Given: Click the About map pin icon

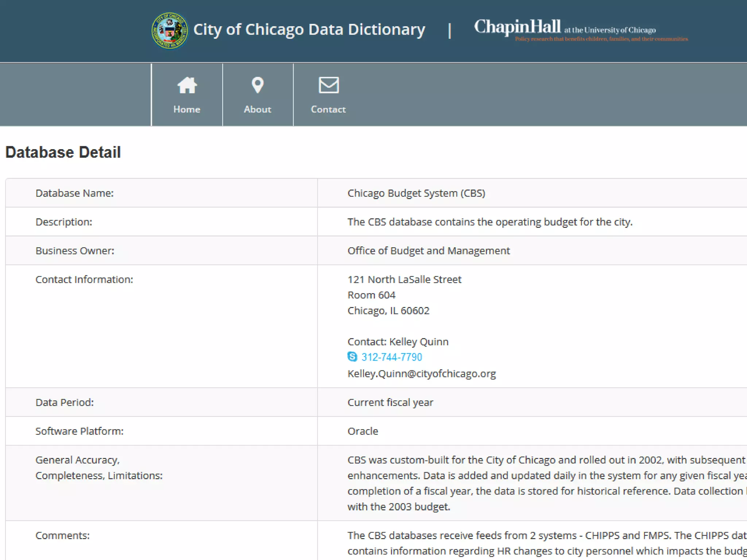Looking at the screenshot, I should click(258, 85).
